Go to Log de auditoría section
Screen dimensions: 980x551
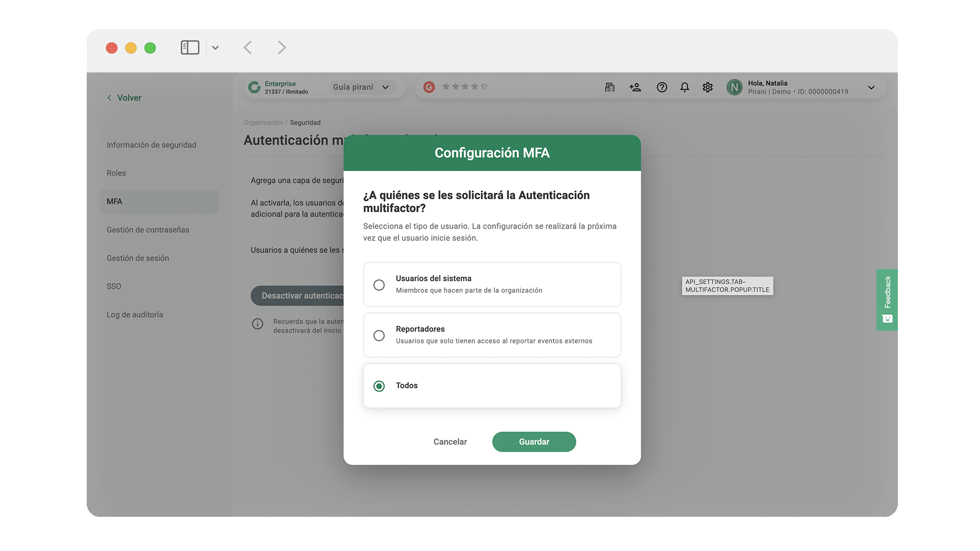135,315
